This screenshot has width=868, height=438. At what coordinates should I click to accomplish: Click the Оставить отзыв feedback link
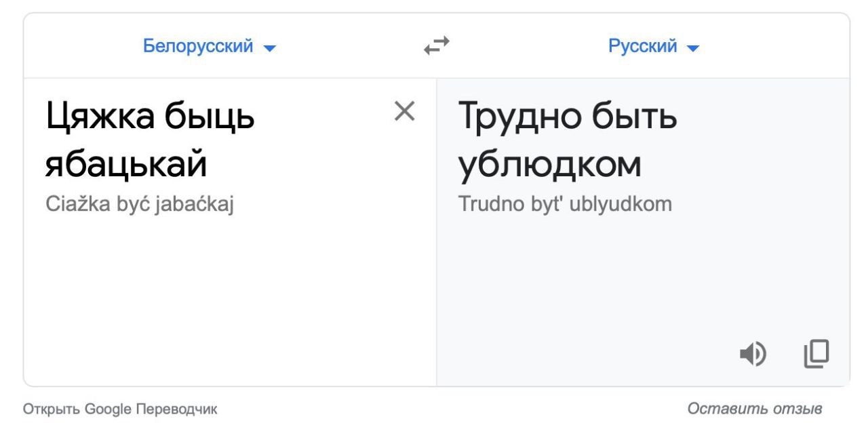[x=755, y=409]
